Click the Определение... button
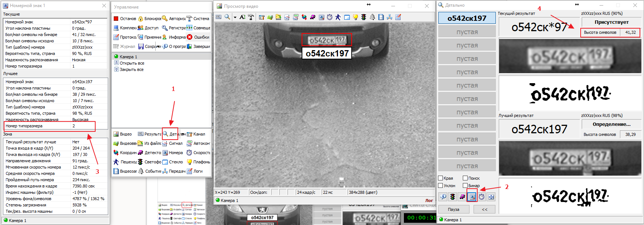 pyautogui.click(x=611, y=124)
